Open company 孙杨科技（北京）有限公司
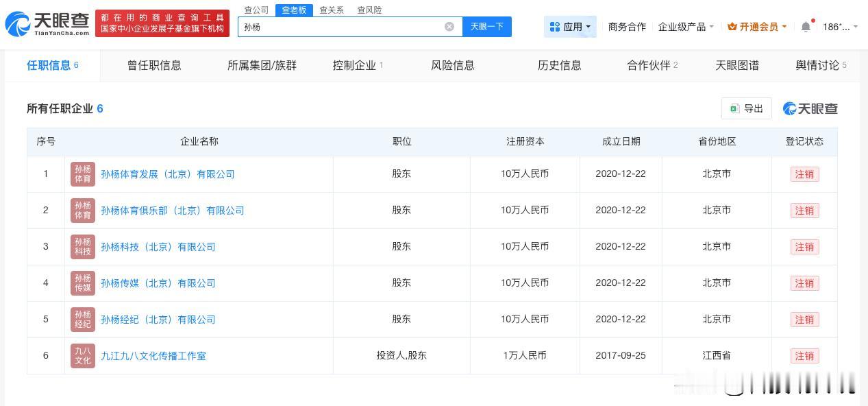Screen dimensions: 868x406 tap(158, 247)
